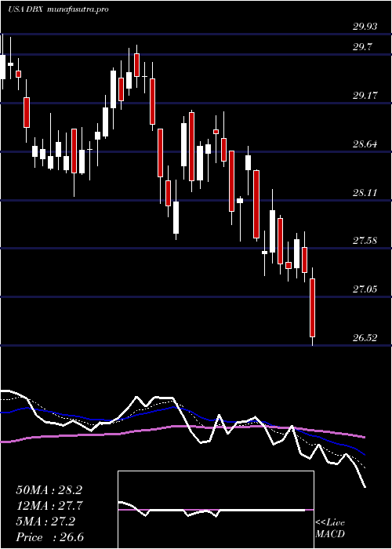
Task: Click the 29.93 price level label
Action: click(x=365, y=26)
